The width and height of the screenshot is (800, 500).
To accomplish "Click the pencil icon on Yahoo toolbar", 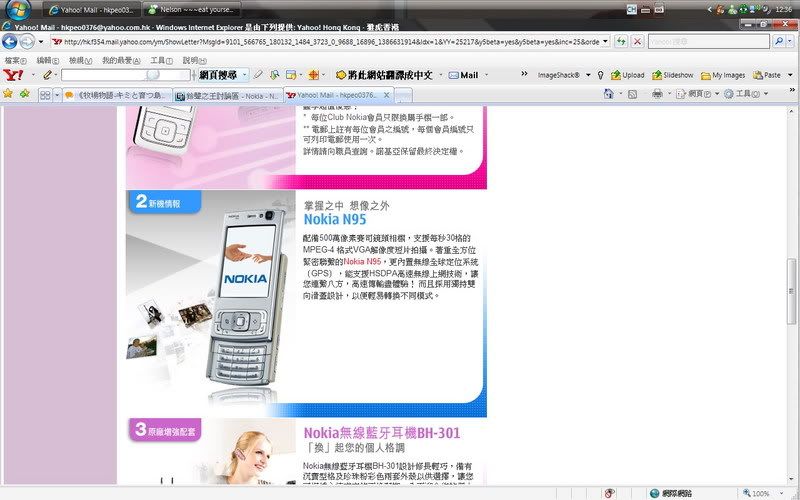I will pyautogui.click(x=47, y=75).
